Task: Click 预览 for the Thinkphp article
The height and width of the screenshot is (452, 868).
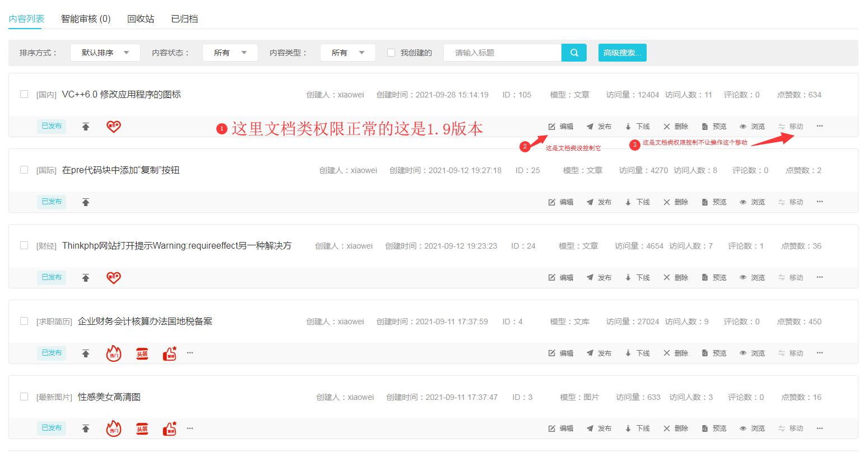Action: pos(714,278)
